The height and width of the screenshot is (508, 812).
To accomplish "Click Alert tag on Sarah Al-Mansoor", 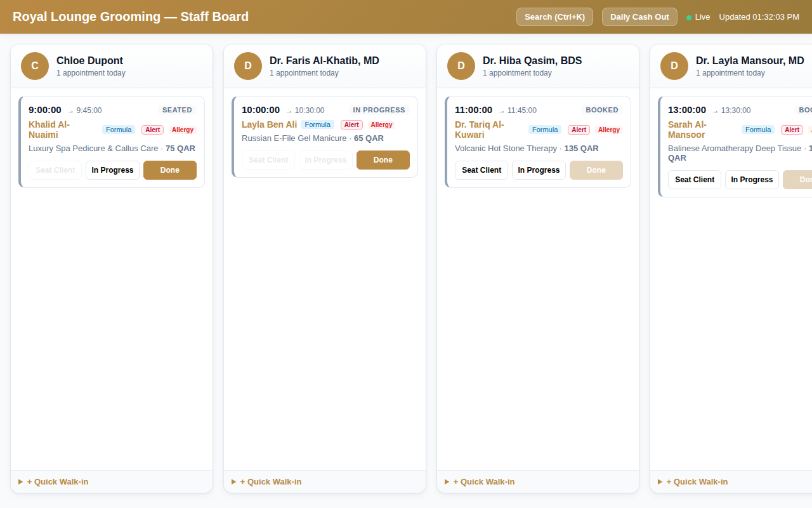I will point(792,130).
